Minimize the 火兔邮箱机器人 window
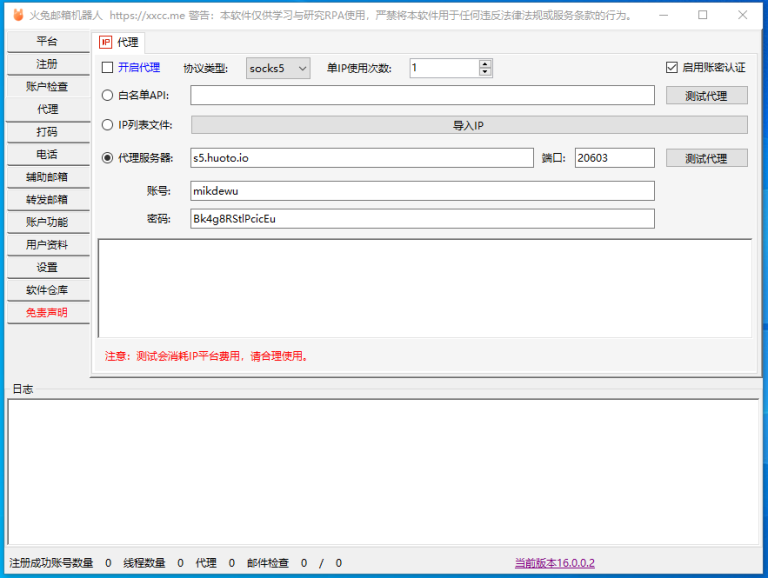This screenshot has width=768, height=578. [663, 15]
